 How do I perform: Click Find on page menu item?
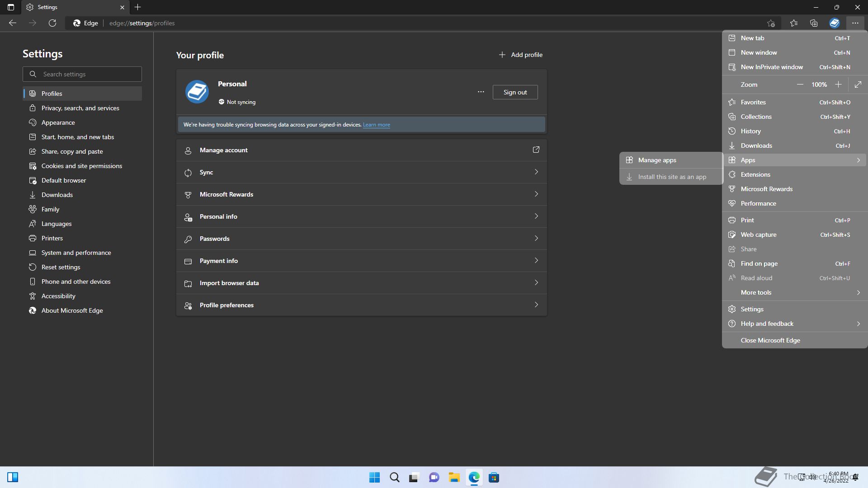[794, 263]
